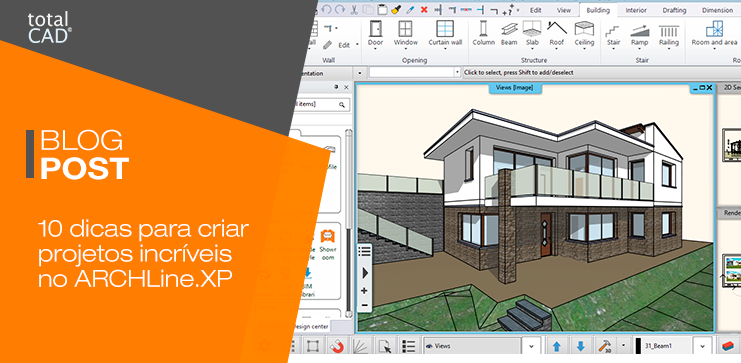The width and height of the screenshot is (741, 363).
Task: Select the Curtain wall tool
Action: point(445,33)
